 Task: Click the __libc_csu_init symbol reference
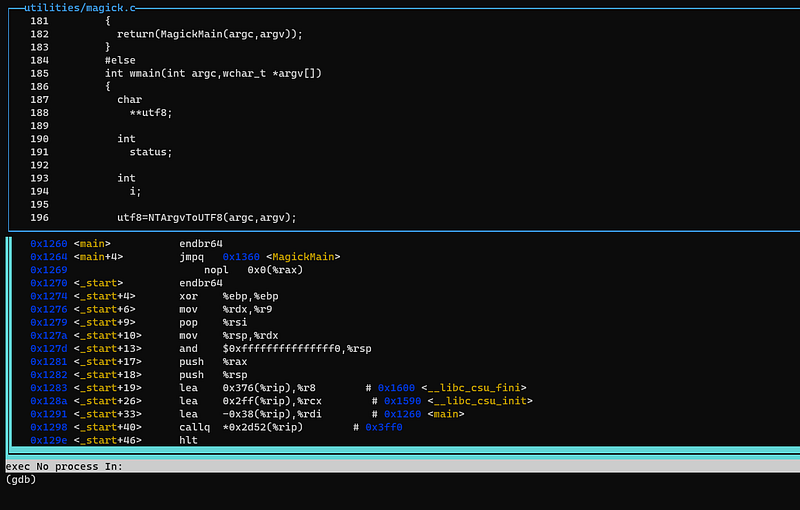480,401
